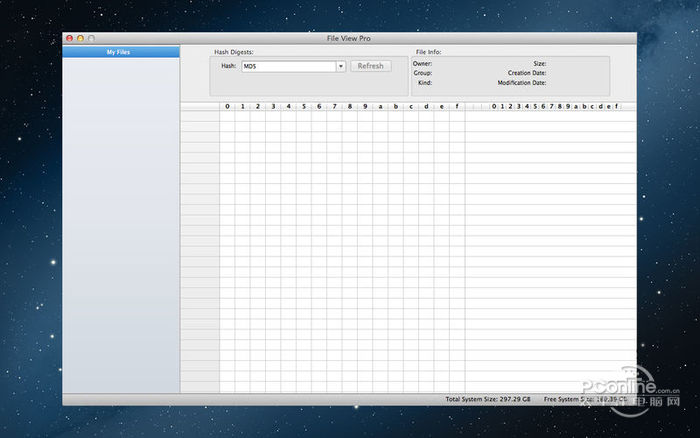Click hex column header f

457,106
